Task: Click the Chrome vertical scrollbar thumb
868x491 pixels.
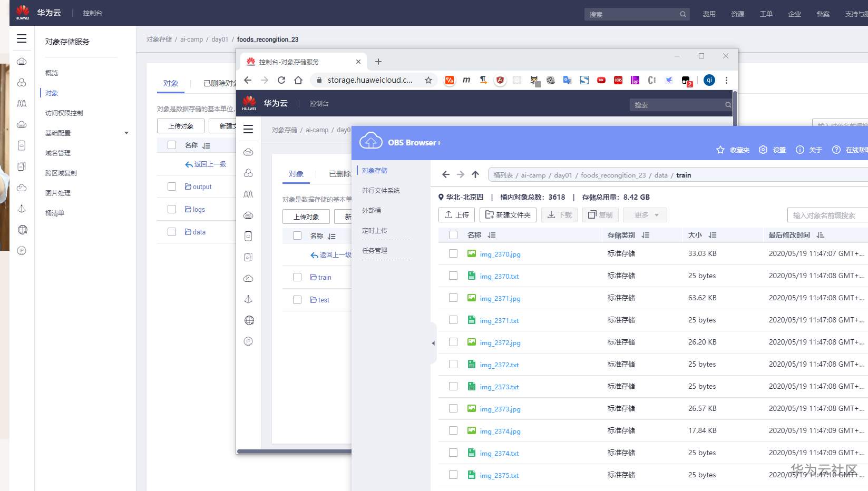Action: coord(735,108)
